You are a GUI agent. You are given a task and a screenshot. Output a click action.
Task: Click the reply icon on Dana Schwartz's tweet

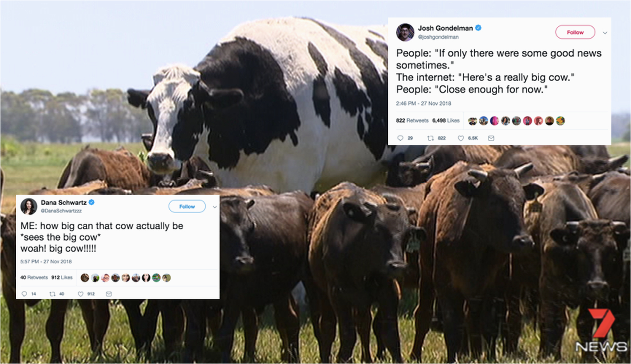pos(24,294)
